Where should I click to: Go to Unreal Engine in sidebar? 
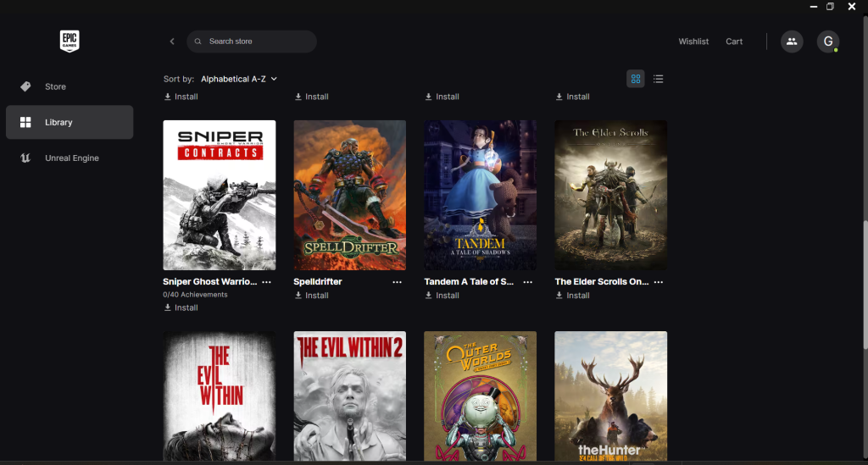point(71,158)
